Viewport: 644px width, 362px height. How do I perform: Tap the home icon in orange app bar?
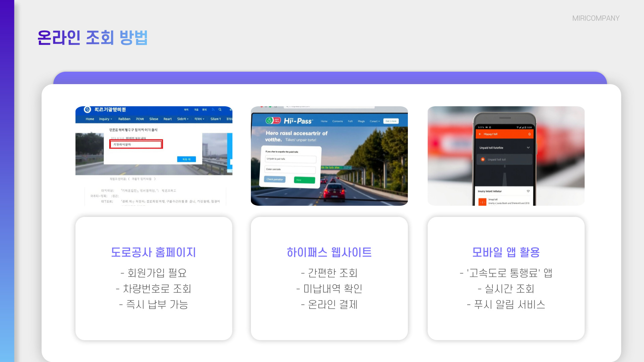tap(530, 134)
